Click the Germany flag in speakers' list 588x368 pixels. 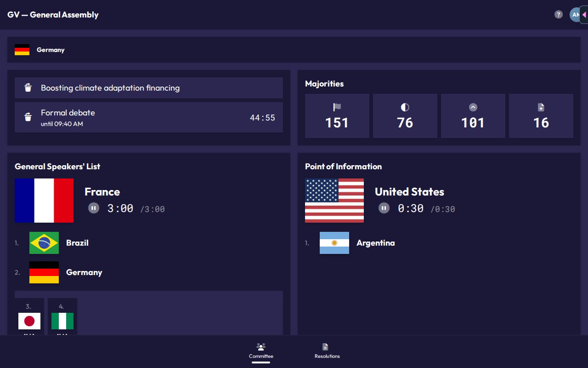pyautogui.click(x=44, y=272)
